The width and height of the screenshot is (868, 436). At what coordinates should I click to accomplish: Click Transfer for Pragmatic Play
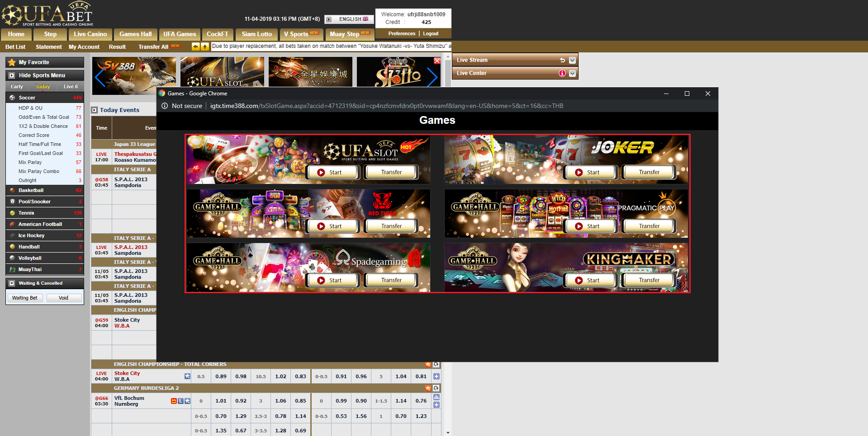coord(649,226)
